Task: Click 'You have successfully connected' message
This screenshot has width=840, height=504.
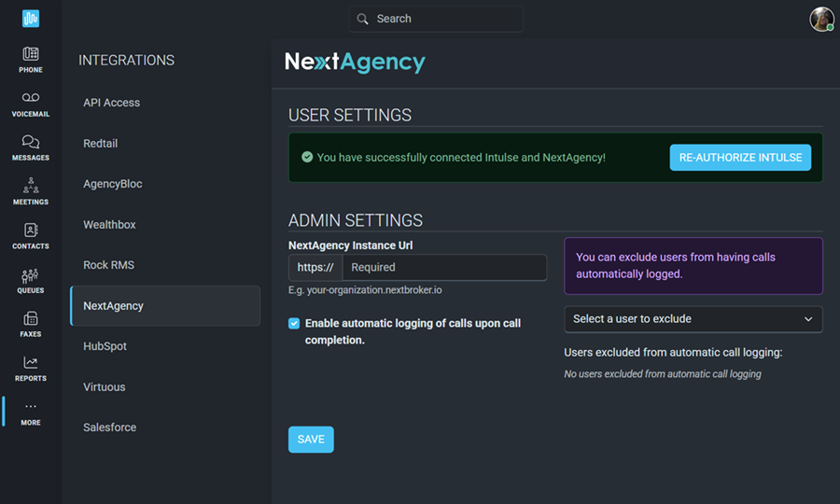Action: [x=461, y=158]
